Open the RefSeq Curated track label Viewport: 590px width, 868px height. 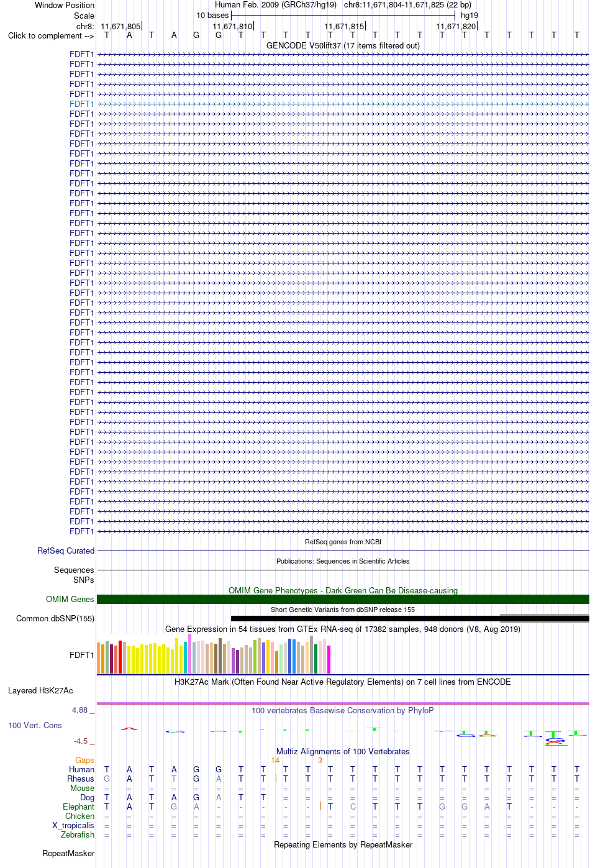coord(66,550)
